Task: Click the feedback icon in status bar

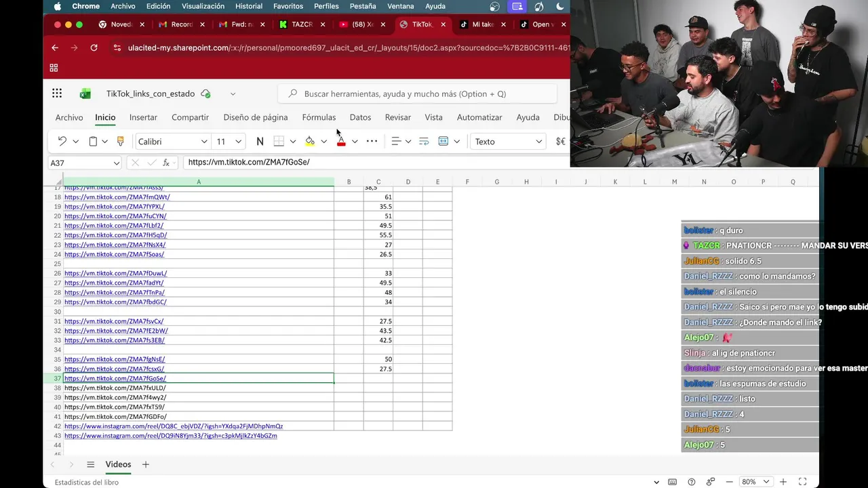Action: click(710, 482)
